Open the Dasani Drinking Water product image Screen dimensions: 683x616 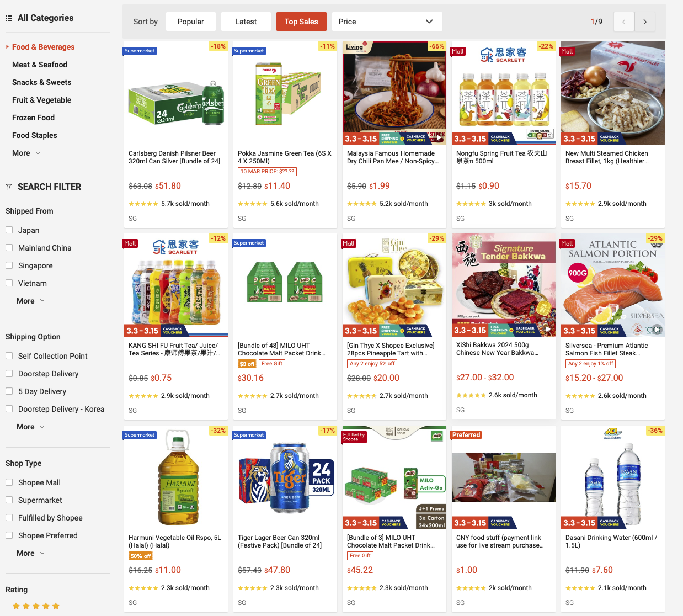click(613, 477)
